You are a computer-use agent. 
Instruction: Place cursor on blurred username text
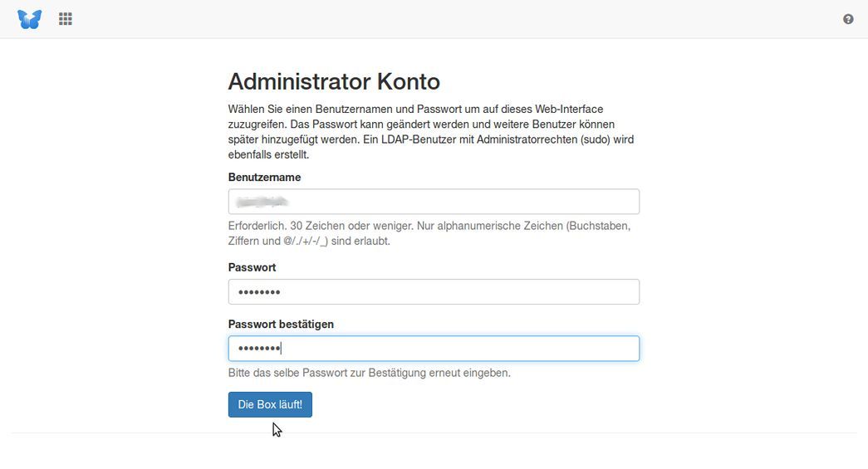point(262,202)
